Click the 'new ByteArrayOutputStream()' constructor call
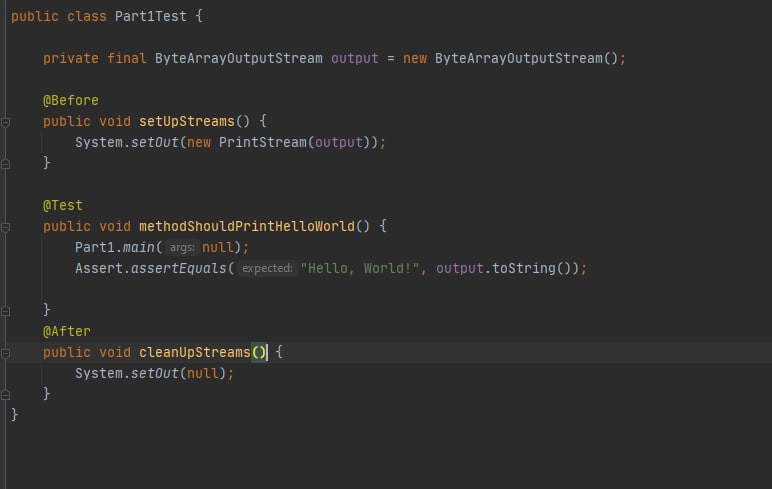The image size is (772, 489). coord(510,59)
